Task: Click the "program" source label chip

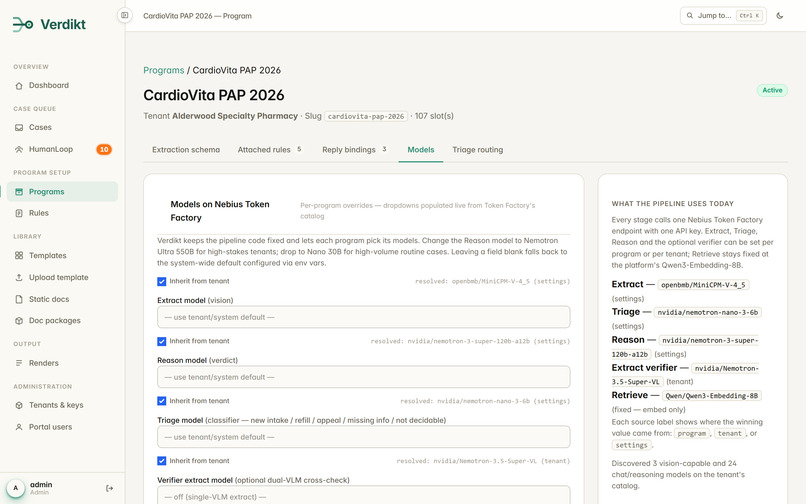Action: [691, 434]
